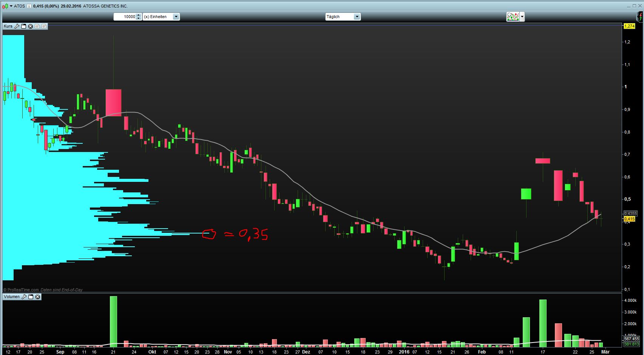Image resolution: width=644 pixels, height=355 pixels.
Task: Click the info icon next to ATOS
Action: coord(29,6)
